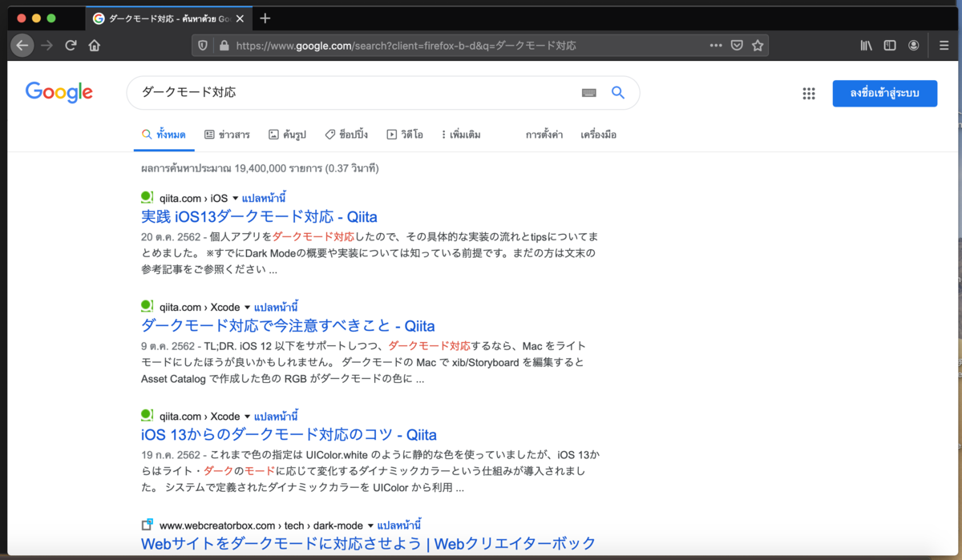The width and height of the screenshot is (962, 560).
Task: Expand the เพิ่มเติม more menu
Action: tap(461, 135)
